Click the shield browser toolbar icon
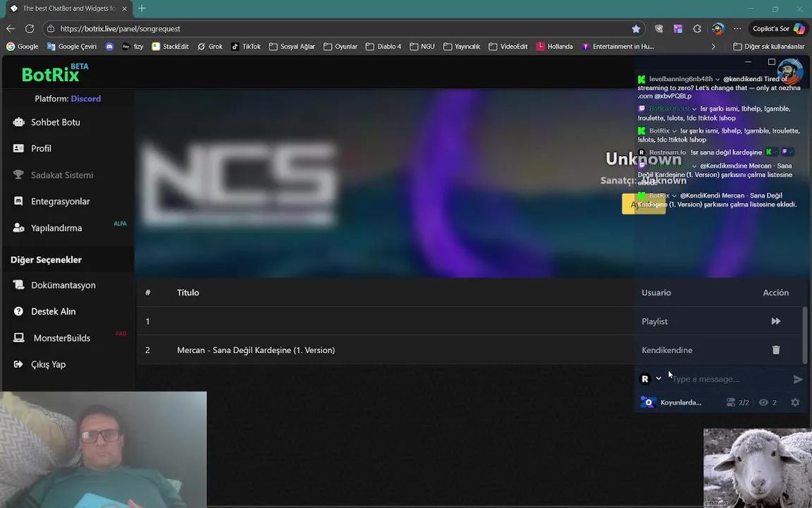 pyautogui.click(x=659, y=28)
